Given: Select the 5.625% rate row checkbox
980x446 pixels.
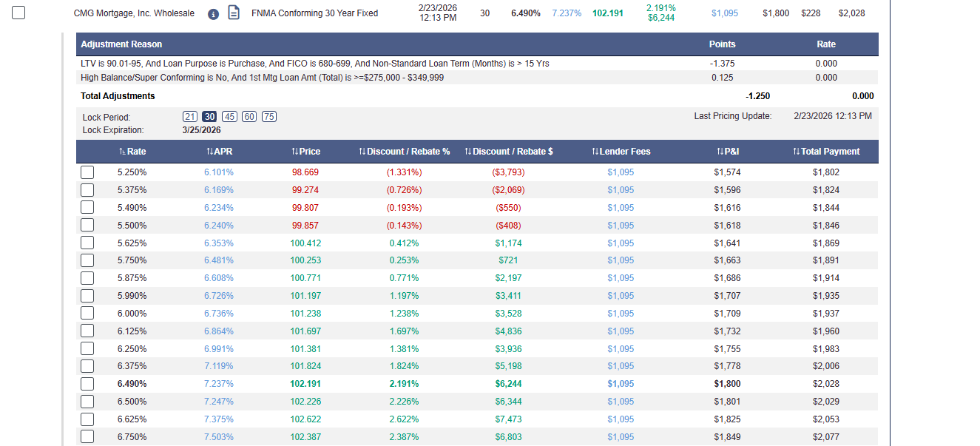Looking at the screenshot, I should 87,243.
